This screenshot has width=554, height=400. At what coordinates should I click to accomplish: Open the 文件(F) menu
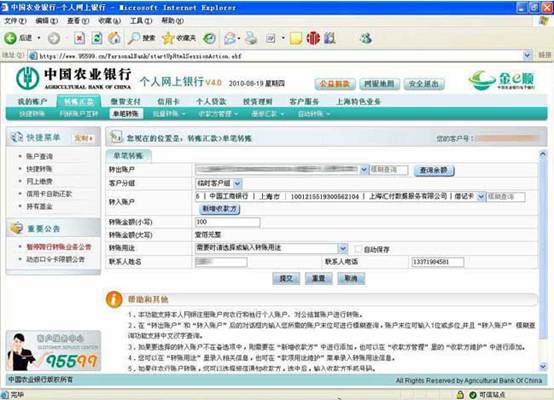pyautogui.click(x=15, y=21)
